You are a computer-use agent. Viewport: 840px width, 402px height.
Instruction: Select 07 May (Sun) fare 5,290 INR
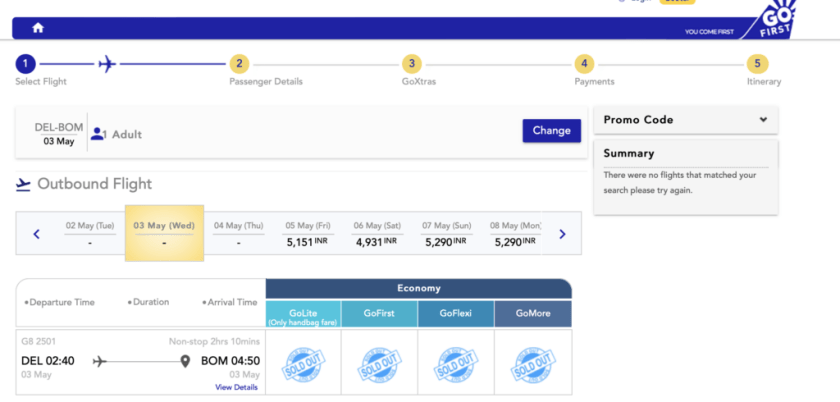446,234
